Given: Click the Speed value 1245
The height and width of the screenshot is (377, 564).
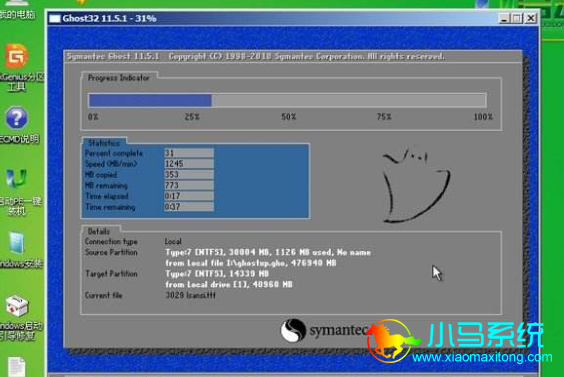Looking at the screenshot, I should coord(189,164).
